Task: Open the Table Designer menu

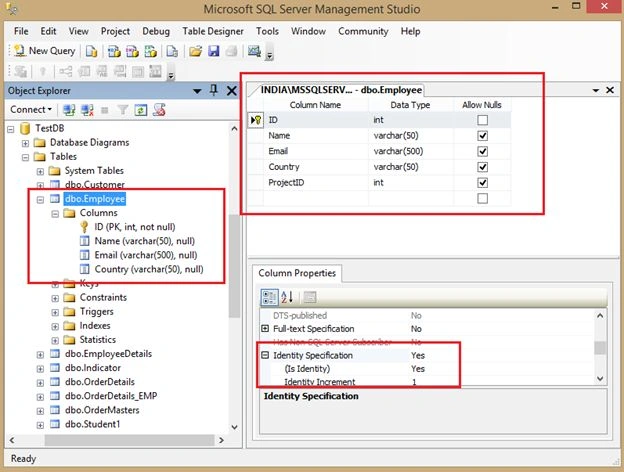Action: coord(213,31)
